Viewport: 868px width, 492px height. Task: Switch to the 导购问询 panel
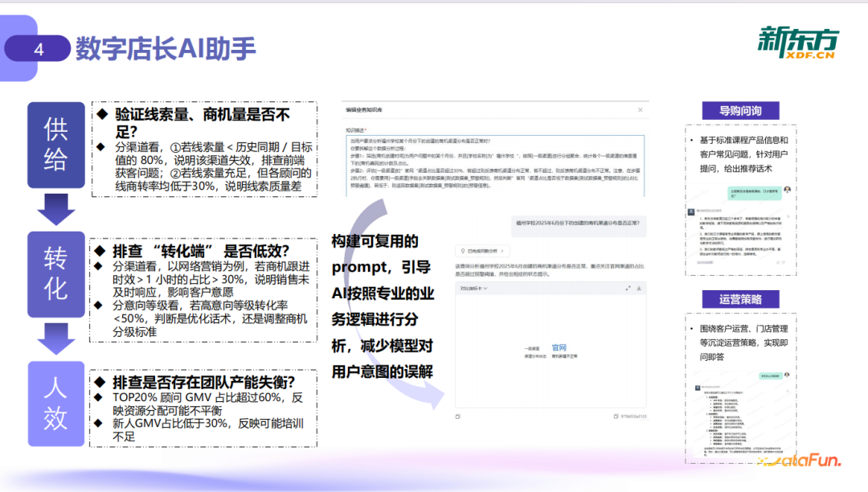coord(740,111)
